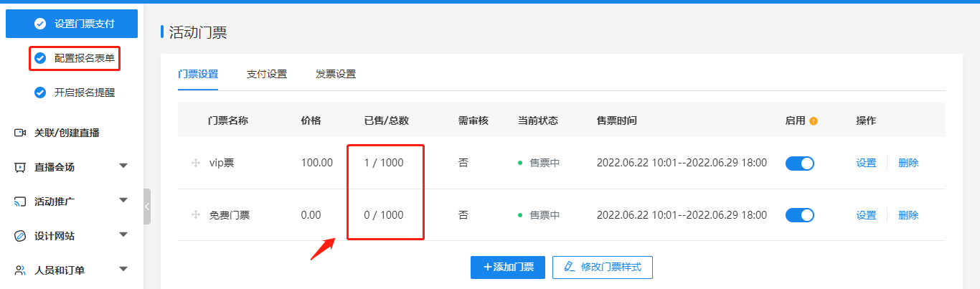Click the check icon beside 开启报名提醒
This screenshot has height=289, width=980.
40,92
